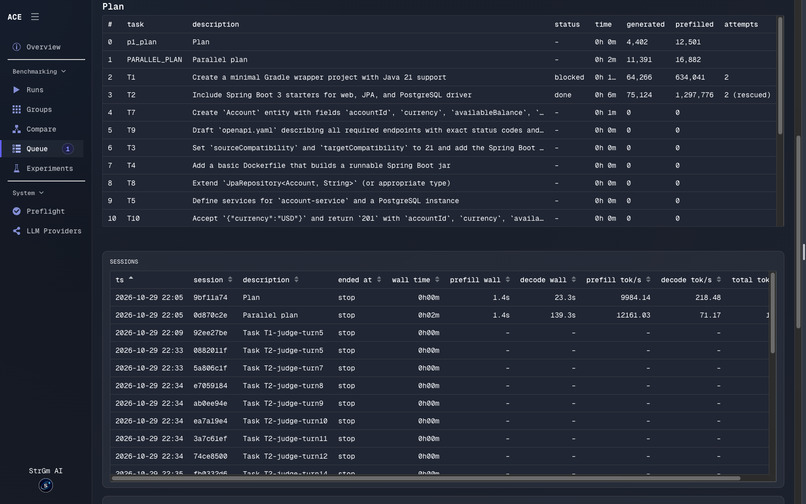Viewport: 806px width, 504px height.
Task: Click the StrGm AI user label
Action: pos(45,471)
